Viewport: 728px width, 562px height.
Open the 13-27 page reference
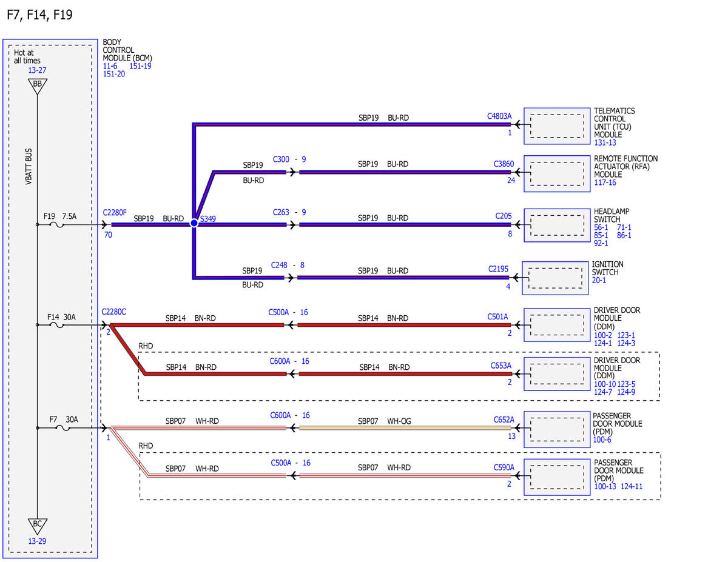pyautogui.click(x=37, y=70)
